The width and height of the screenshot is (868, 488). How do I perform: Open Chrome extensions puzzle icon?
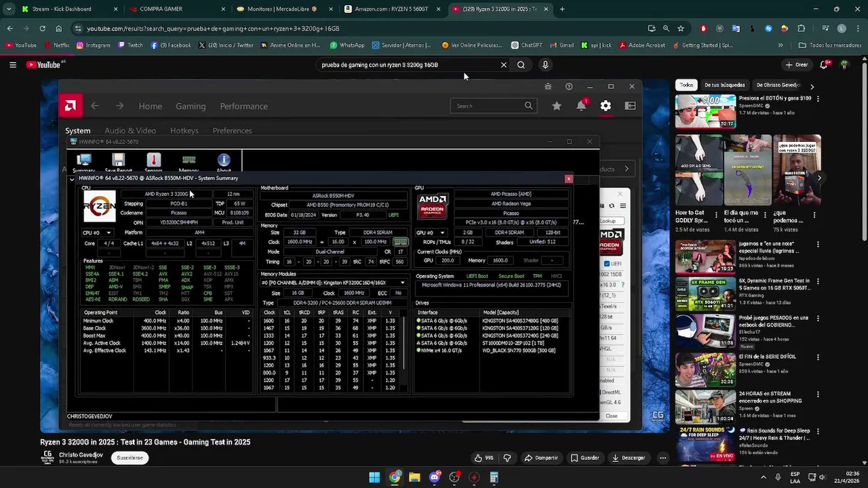pos(802,28)
